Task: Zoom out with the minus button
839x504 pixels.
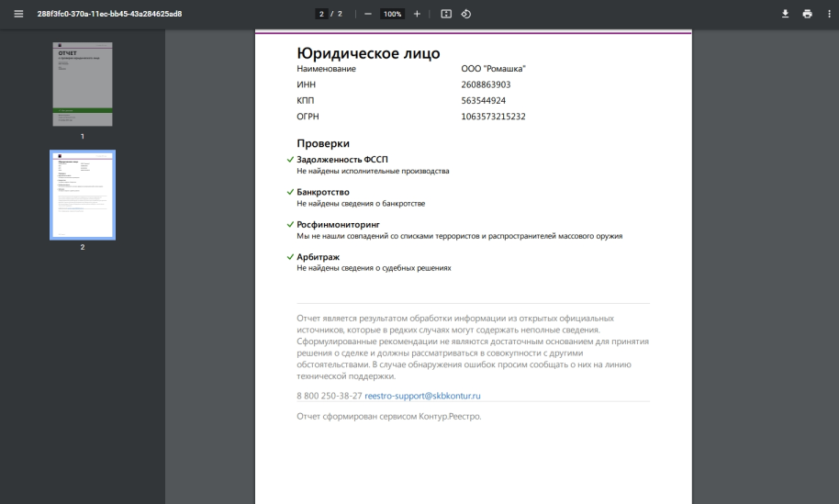Action: (x=367, y=14)
